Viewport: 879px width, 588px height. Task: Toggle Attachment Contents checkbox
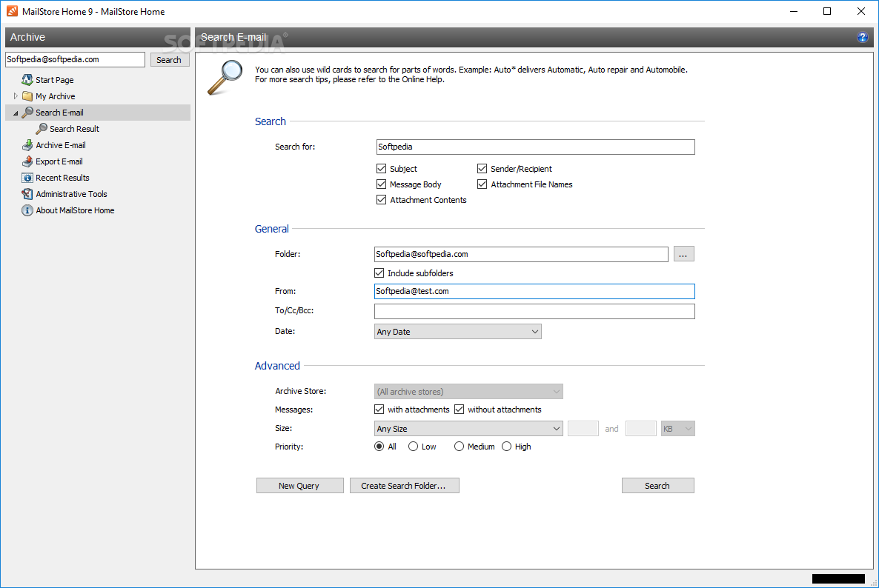pos(381,200)
